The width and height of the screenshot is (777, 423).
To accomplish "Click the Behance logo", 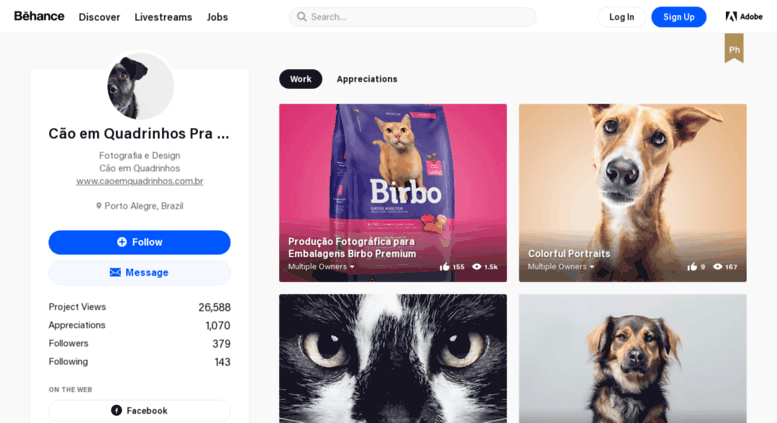I will coord(39,16).
